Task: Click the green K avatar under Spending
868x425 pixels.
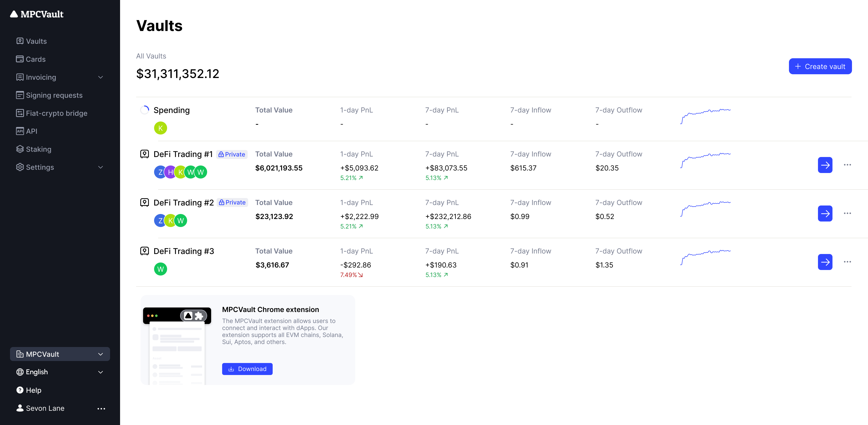Action: (160, 128)
